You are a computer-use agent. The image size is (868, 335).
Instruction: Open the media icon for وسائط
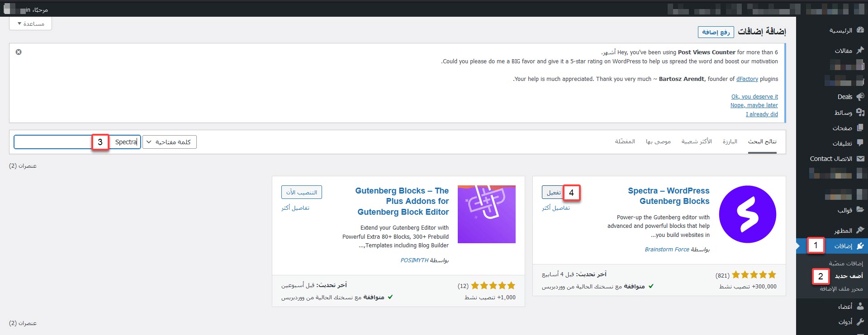tap(860, 113)
